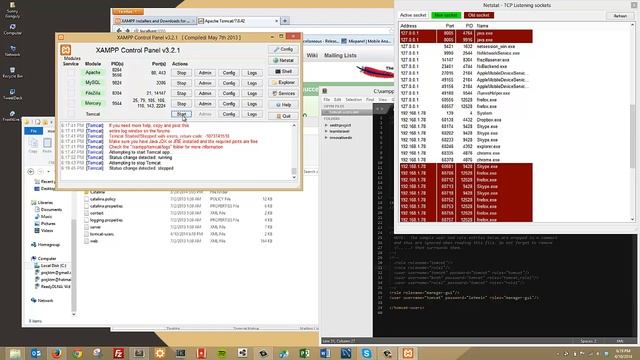
Task: Open the Selection menu in Sublime Text
Action: (353, 100)
